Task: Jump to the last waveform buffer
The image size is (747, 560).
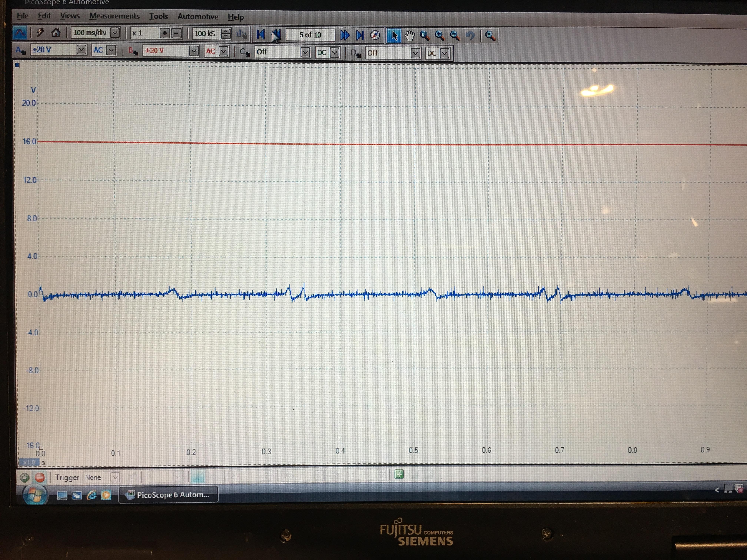Action: pos(360,35)
